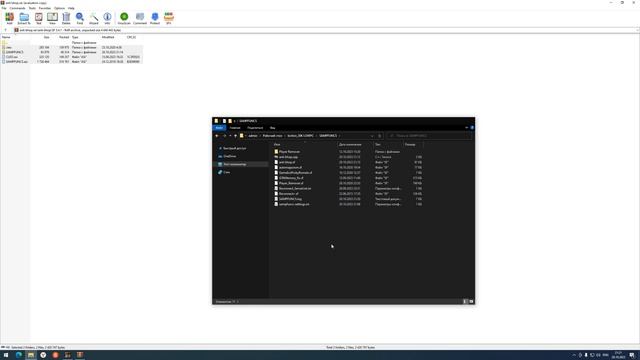Click the Refresh button in Explorer
This screenshot has height=360, width=640.
379,136
